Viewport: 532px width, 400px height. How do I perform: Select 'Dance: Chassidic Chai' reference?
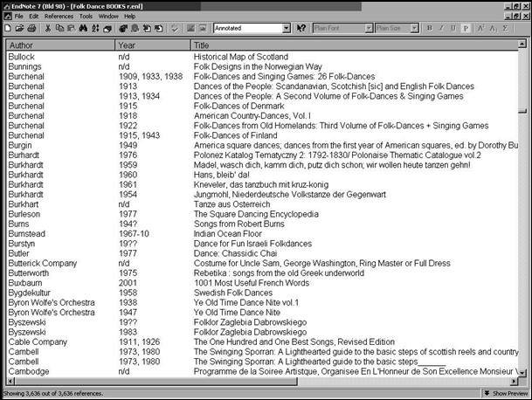(x=235, y=253)
